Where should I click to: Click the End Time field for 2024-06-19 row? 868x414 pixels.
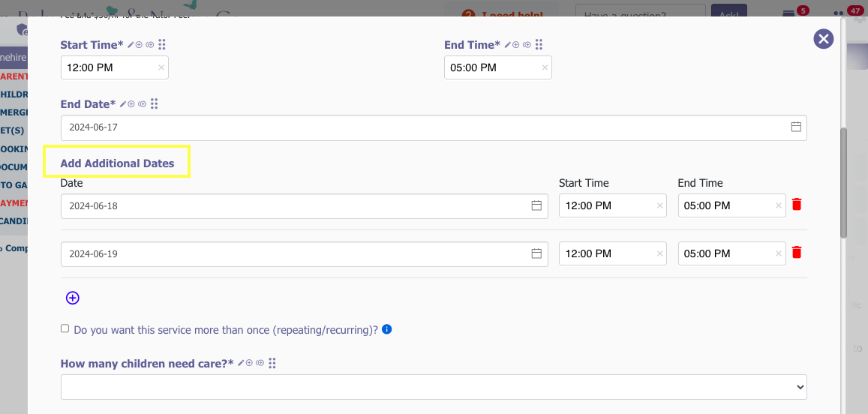click(x=726, y=253)
